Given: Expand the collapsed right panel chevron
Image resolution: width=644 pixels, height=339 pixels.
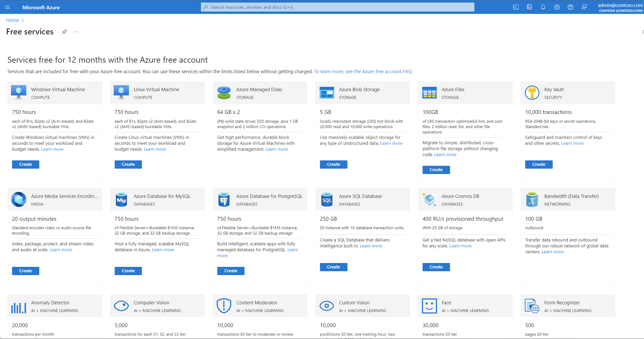Looking at the screenshot, I should pos(642,32).
